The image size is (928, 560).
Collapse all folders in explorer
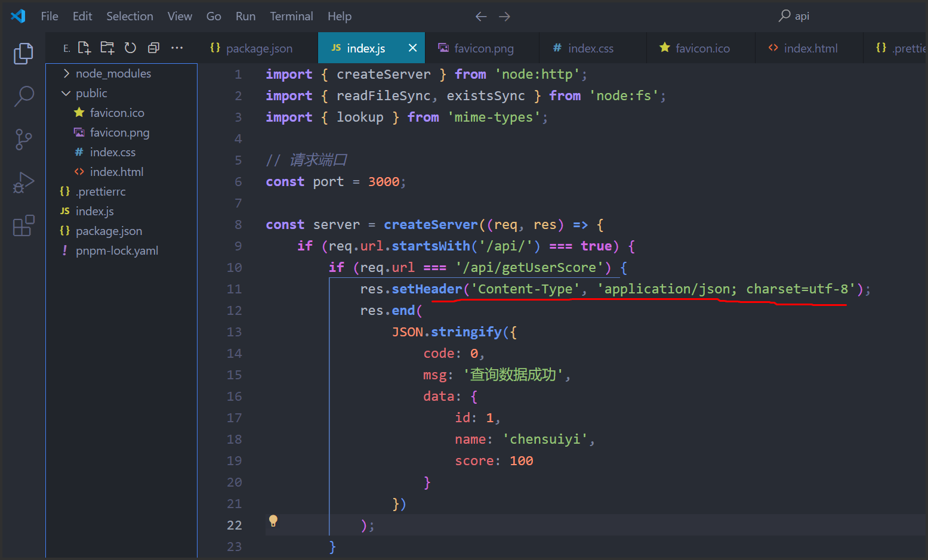coord(153,48)
